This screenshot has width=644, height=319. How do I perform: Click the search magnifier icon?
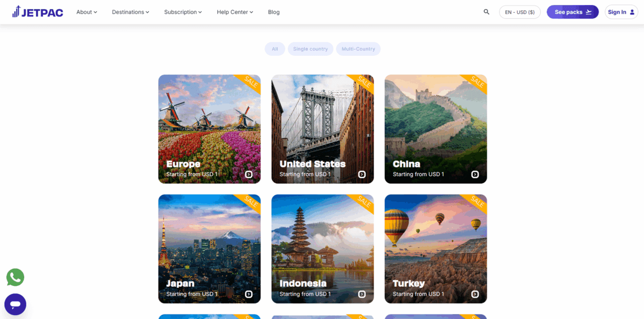pyautogui.click(x=486, y=12)
